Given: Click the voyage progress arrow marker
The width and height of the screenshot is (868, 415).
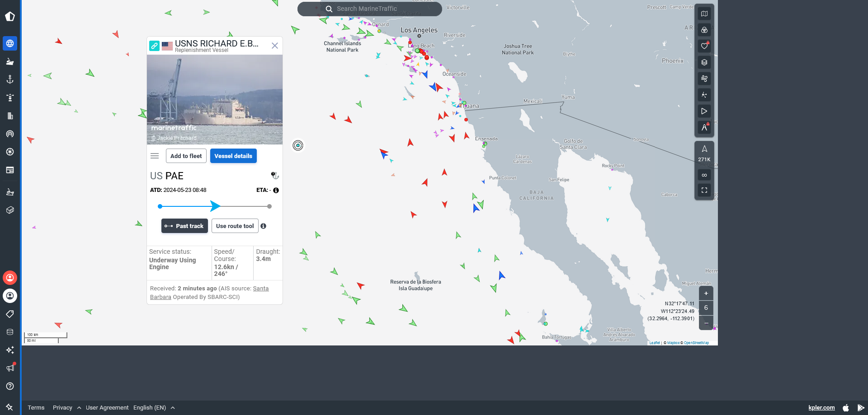Looking at the screenshot, I should [215, 206].
